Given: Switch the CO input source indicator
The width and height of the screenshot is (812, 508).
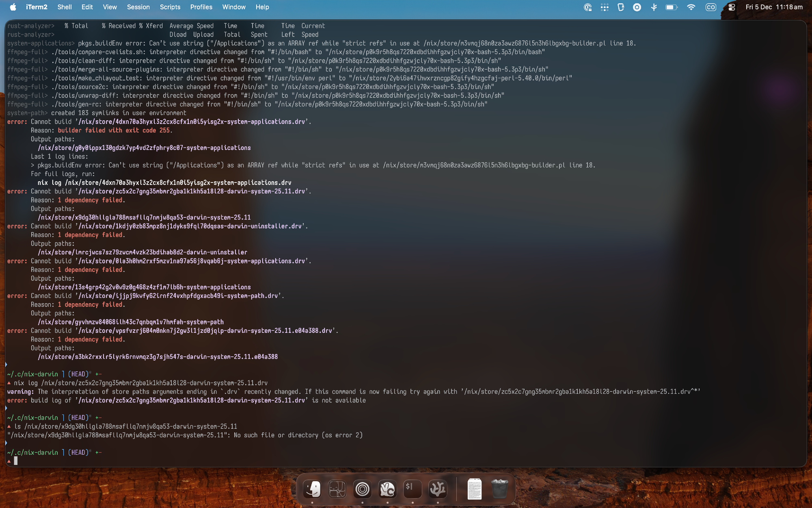Looking at the screenshot, I should click(x=711, y=7).
